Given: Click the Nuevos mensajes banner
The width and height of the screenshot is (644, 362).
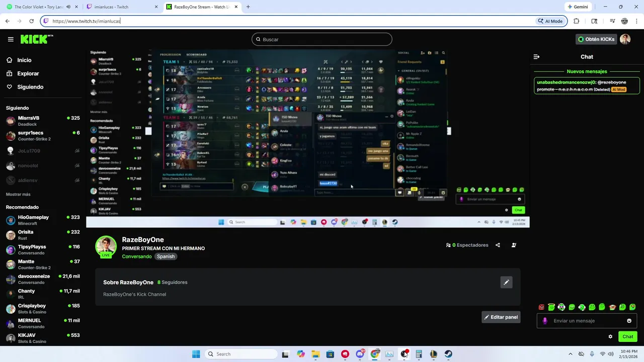Looking at the screenshot, I should [587, 71].
